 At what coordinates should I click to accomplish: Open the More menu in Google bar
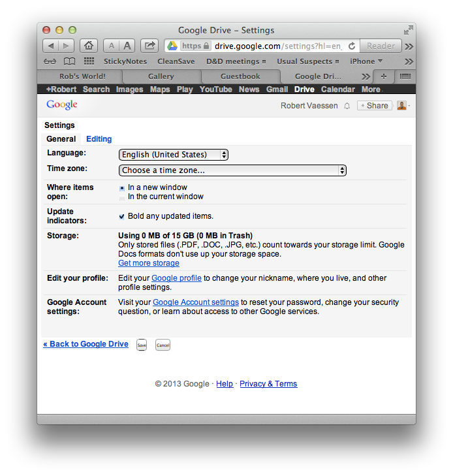(x=371, y=89)
